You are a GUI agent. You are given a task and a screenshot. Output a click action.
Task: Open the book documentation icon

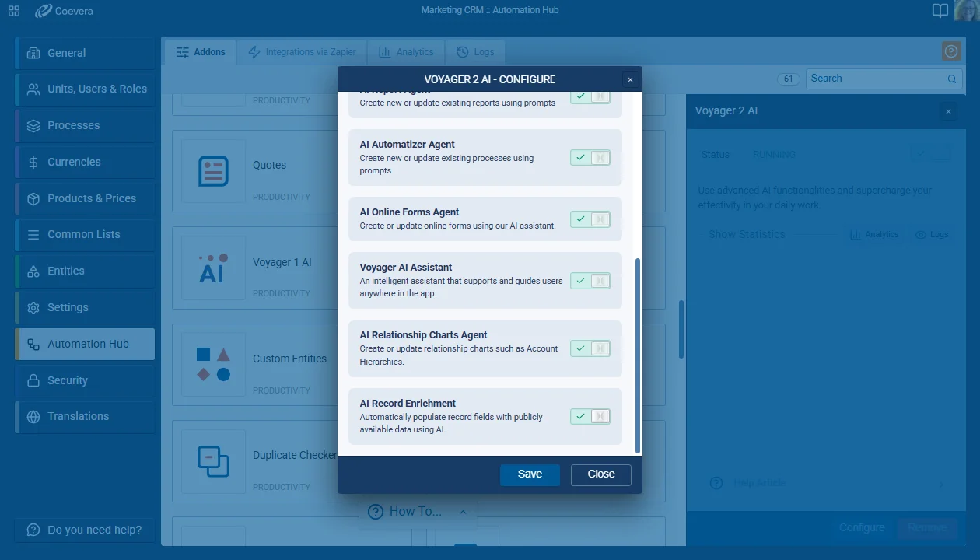click(940, 11)
